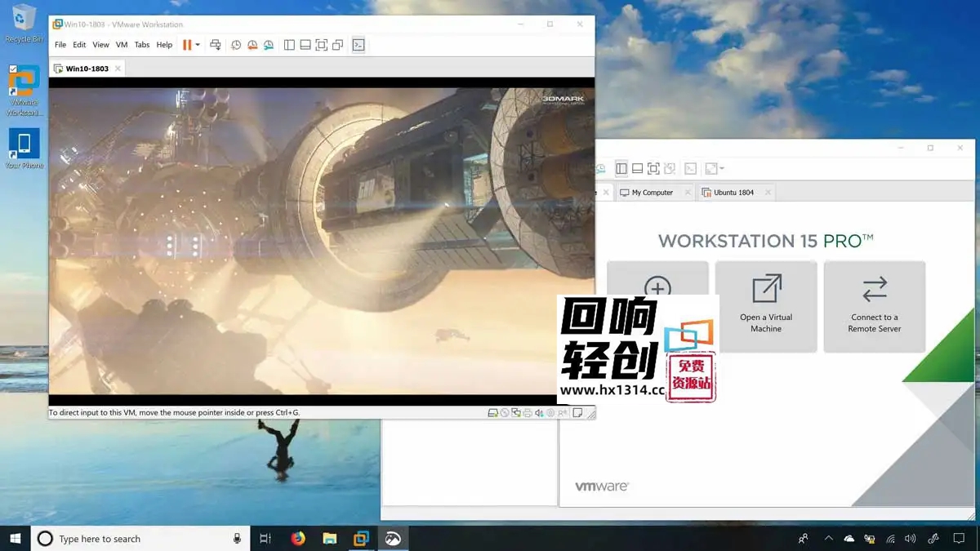Toggle the library sidebar in Win10-1803 window
This screenshot has height=551, width=980.
click(x=289, y=45)
